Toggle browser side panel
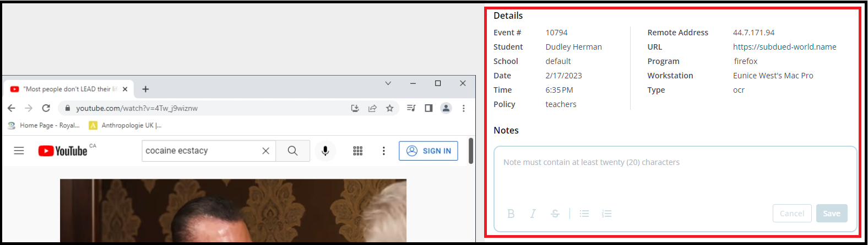 click(428, 108)
